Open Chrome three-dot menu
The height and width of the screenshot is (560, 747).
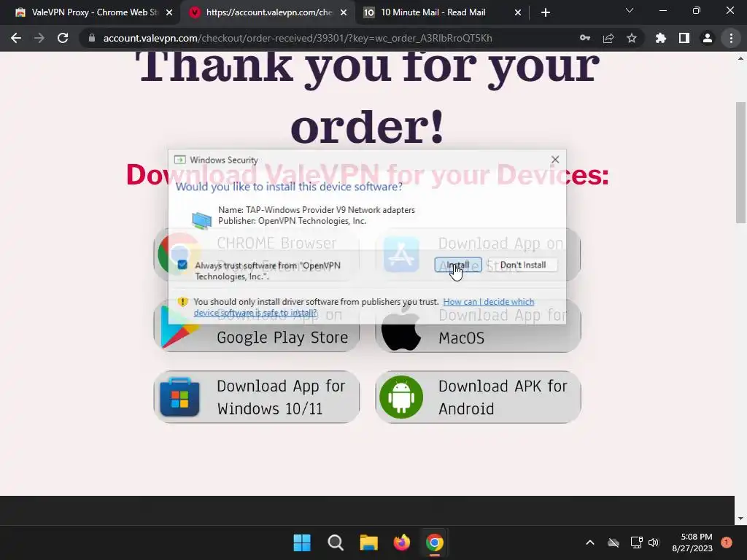coord(731,38)
